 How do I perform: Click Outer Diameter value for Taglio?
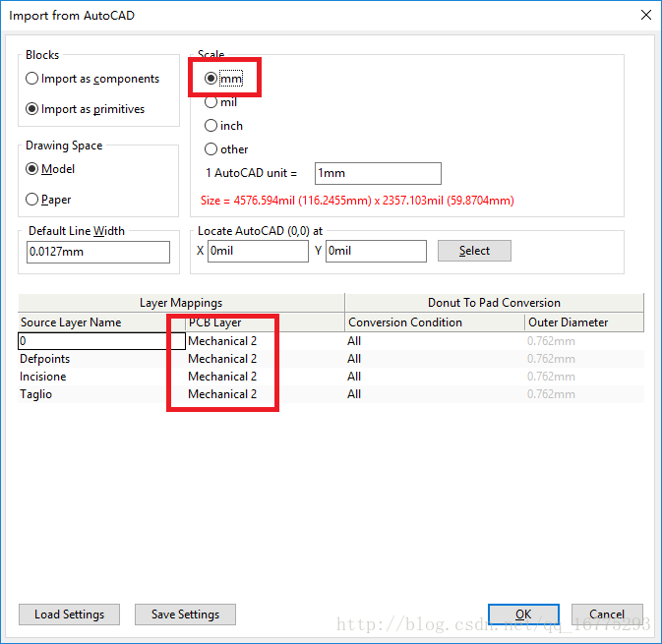[x=584, y=394]
